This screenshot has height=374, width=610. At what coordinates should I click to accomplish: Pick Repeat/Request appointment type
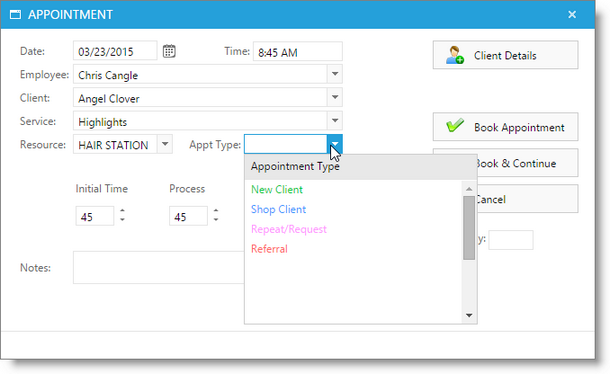[289, 229]
